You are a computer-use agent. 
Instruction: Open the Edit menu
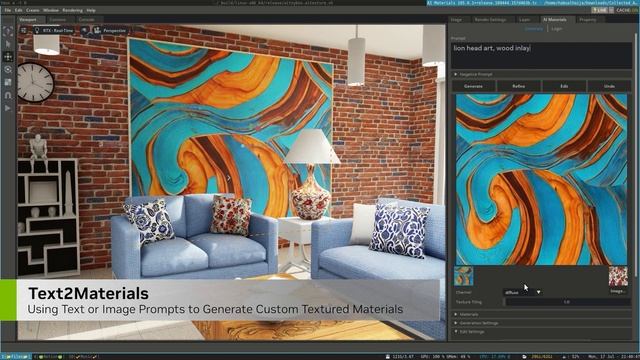pos(18,10)
